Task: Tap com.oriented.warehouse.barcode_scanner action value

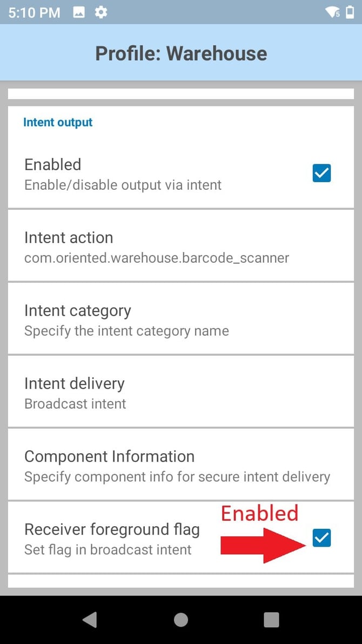Action: click(x=157, y=258)
